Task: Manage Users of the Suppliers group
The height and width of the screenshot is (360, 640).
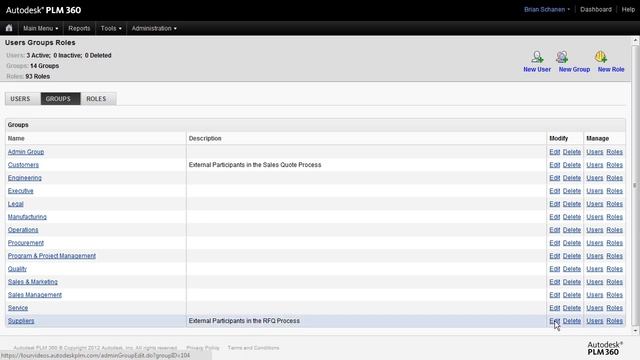Action: (595, 321)
